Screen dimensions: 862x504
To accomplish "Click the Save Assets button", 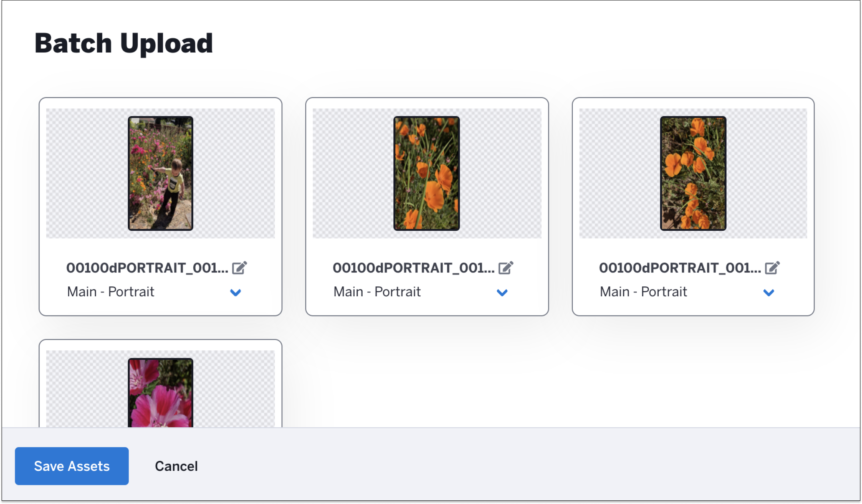I will click(72, 466).
